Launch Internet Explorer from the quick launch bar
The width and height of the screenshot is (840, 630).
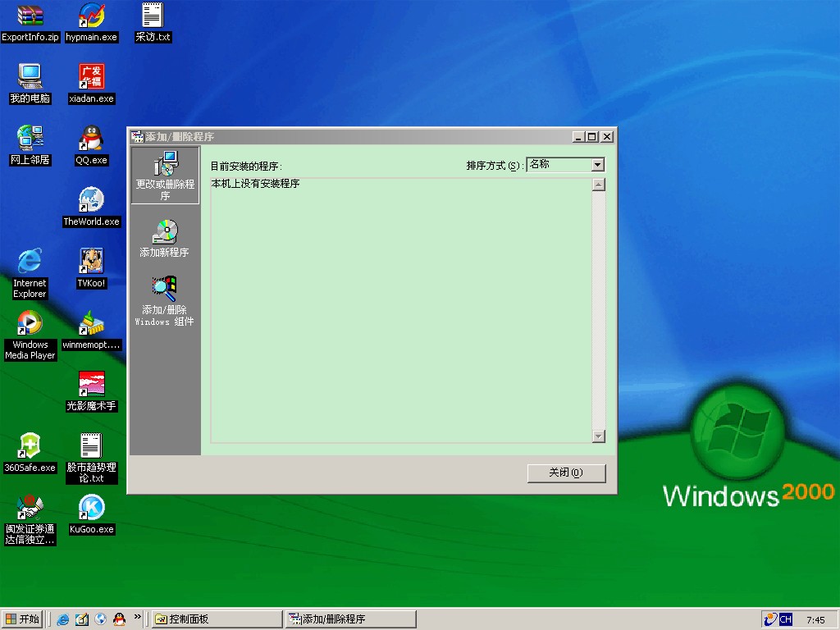coord(62,619)
